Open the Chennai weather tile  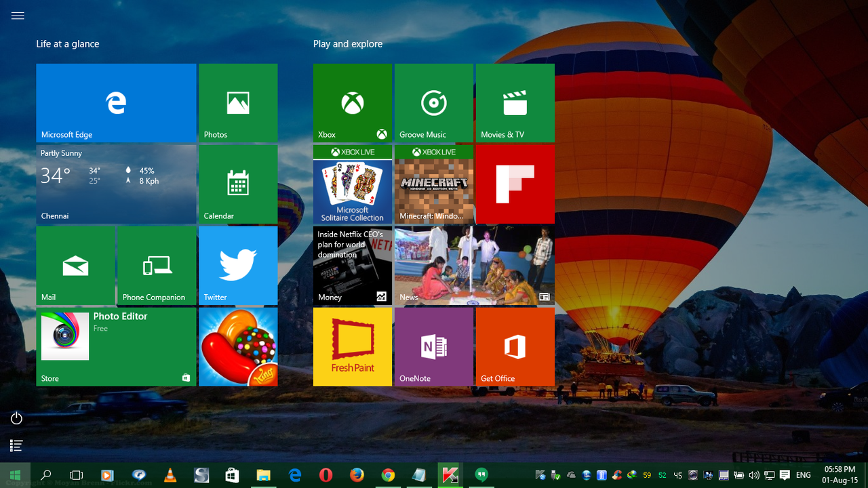coord(116,184)
